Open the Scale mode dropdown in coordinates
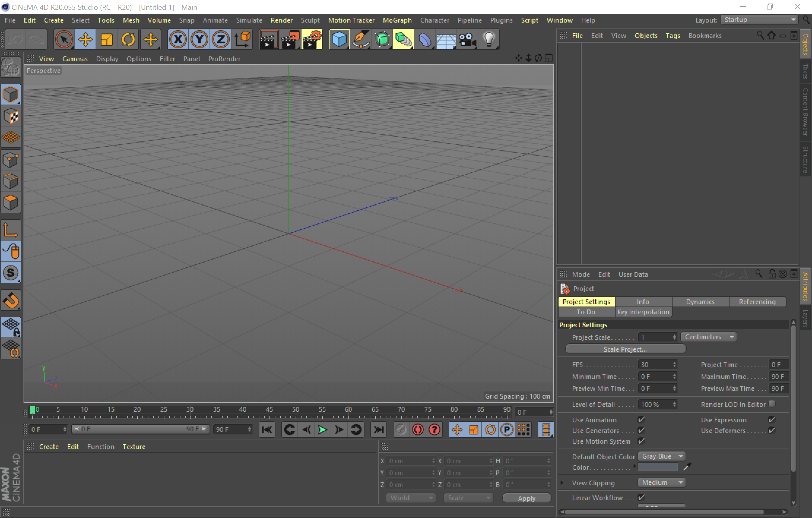The width and height of the screenshot is (812, 518). coord(468,498)
